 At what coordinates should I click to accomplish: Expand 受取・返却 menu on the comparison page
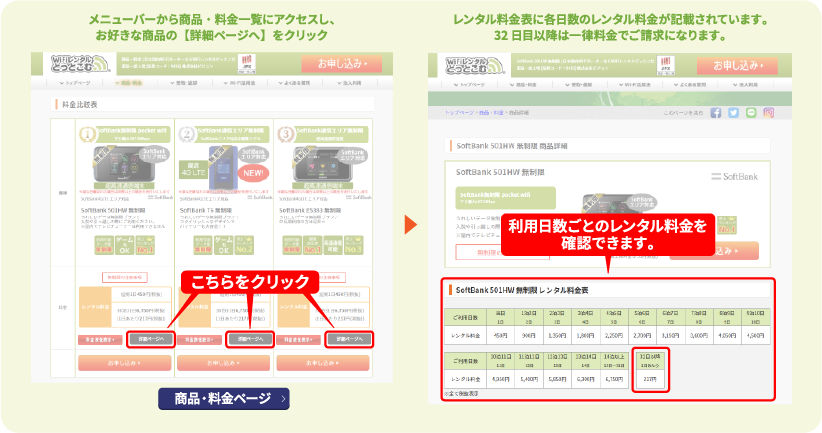[184, 83]
